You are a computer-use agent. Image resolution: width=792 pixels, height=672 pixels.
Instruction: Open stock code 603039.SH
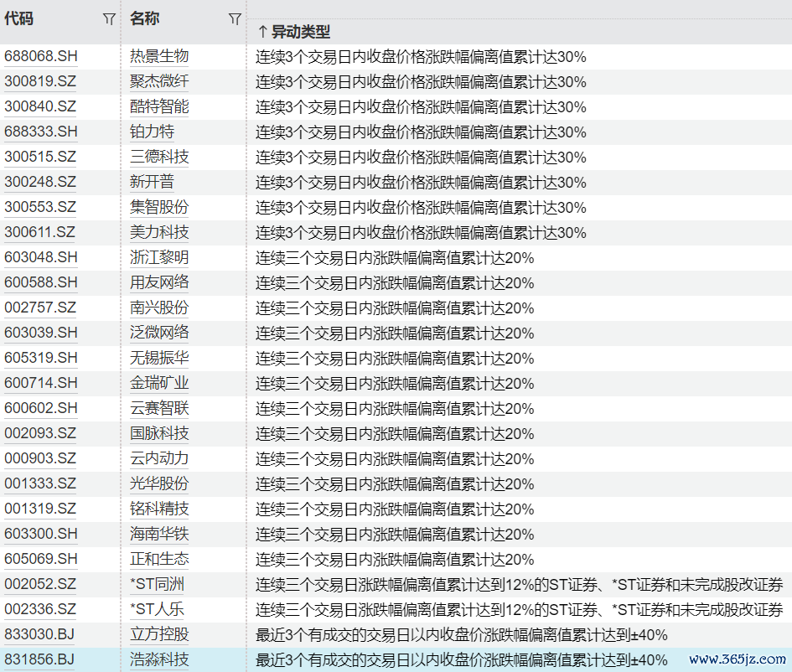(41, 333)
